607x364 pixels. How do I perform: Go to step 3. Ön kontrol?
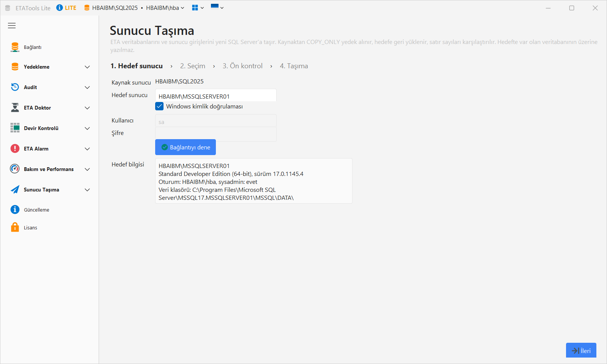point(242,66)
